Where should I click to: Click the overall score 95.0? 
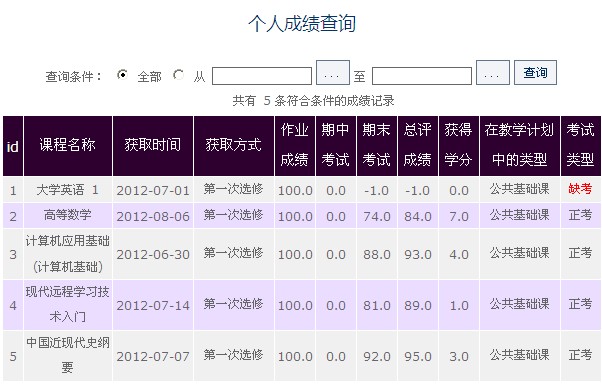pos(418,357)
